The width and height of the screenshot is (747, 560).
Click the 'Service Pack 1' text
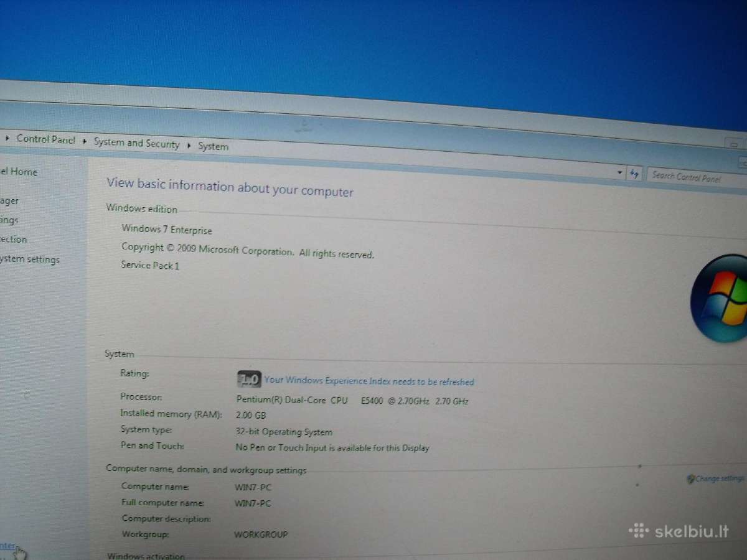point(150,265)
